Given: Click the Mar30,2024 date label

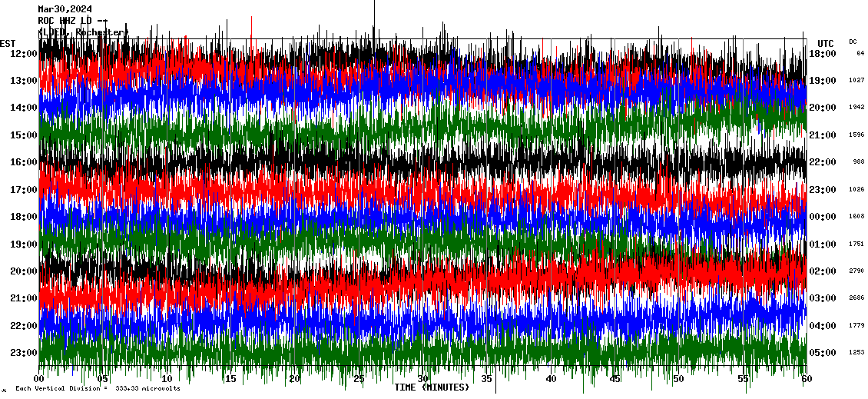Looking at the screenshot, I should coord(65,10).
